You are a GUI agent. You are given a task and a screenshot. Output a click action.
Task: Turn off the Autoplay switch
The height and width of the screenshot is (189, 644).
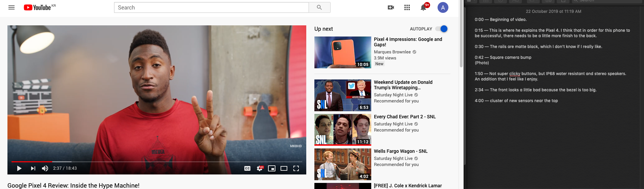(x=442, y=29)
